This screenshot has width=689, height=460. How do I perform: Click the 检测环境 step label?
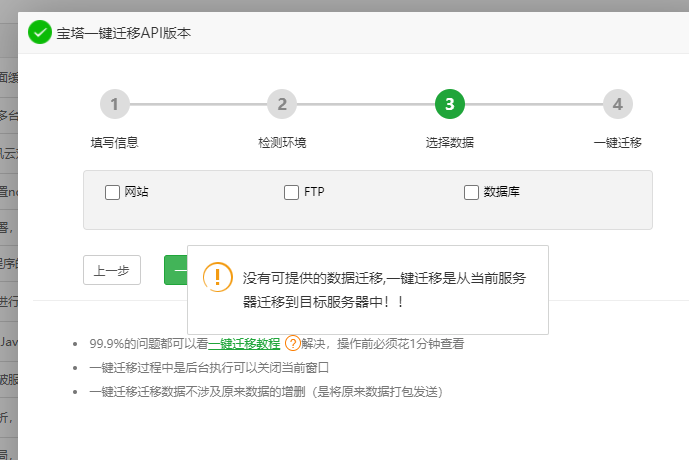pos(282,142)
